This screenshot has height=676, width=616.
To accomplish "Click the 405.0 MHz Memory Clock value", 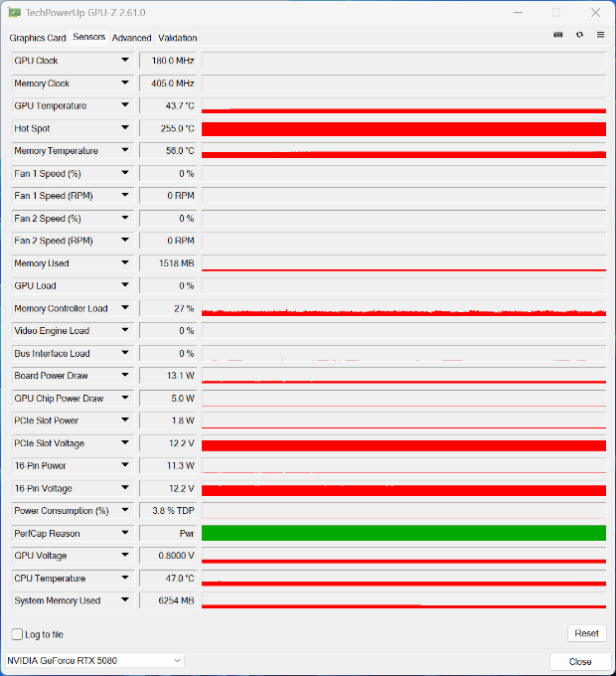I will coord(168,84).
